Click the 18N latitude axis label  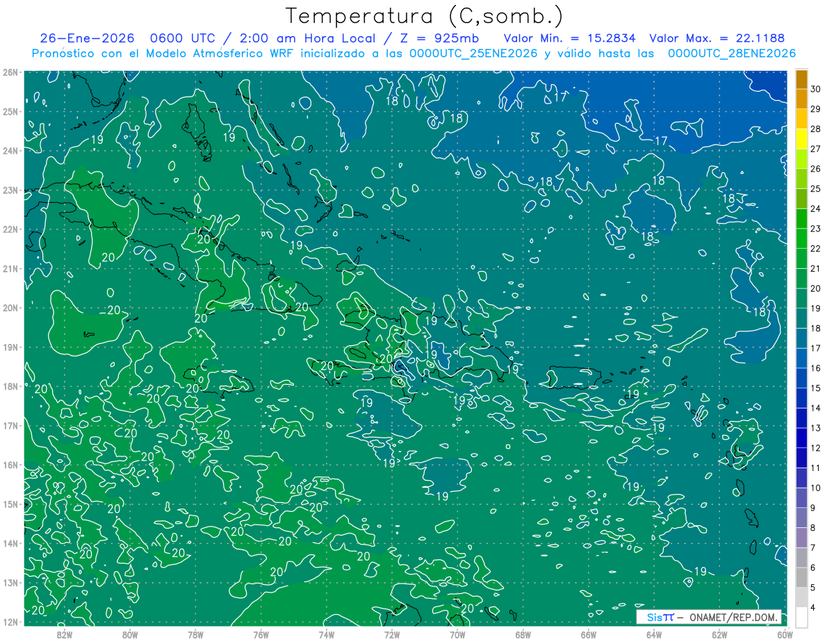(x=10, y=386)
